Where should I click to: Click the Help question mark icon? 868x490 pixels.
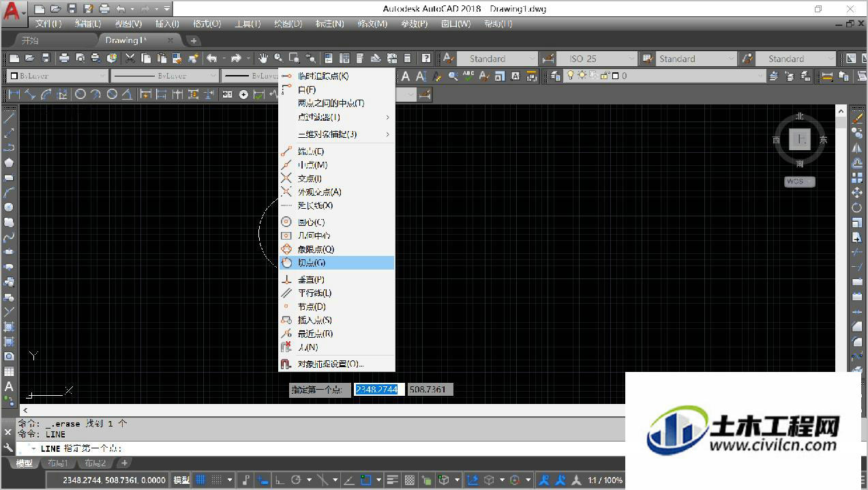click(426, 59)
